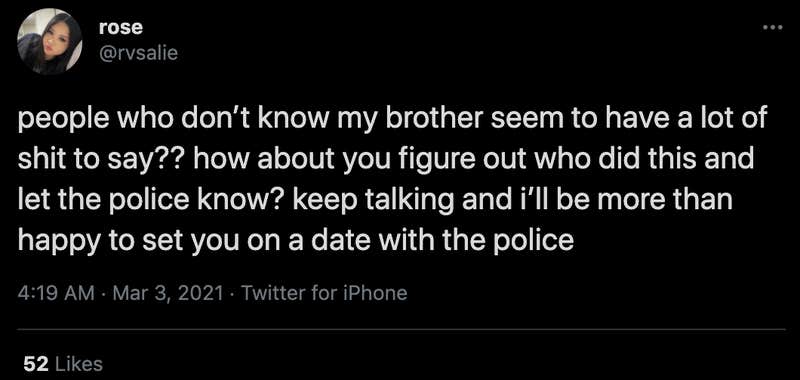The image size is (800, 380).
Task: Select the tweet line starting with happy to set
Action: (x=296, y=239)
